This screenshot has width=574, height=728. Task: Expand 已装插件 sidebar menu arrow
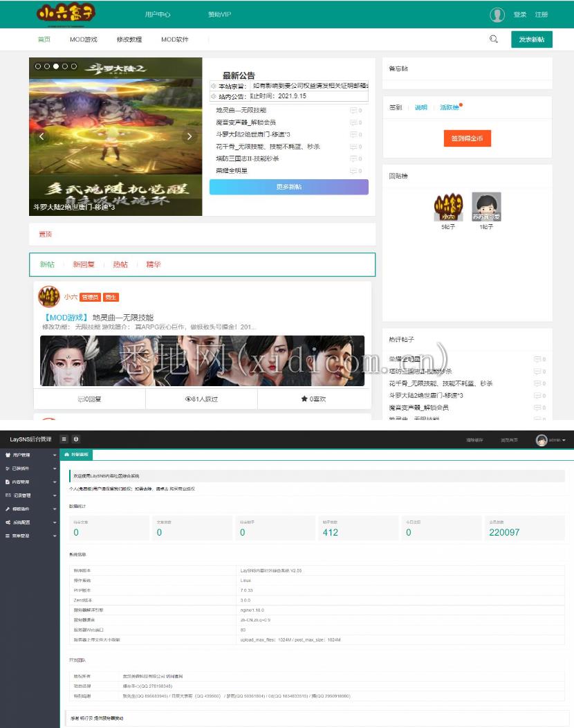(55, 469)
